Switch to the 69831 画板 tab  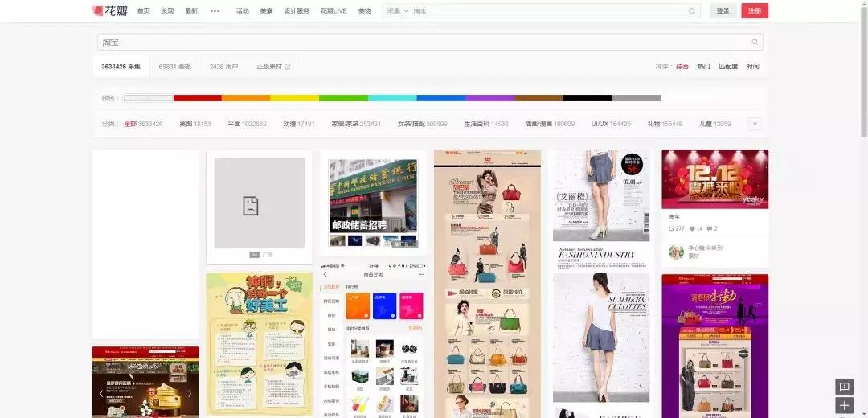coord(175,67)
